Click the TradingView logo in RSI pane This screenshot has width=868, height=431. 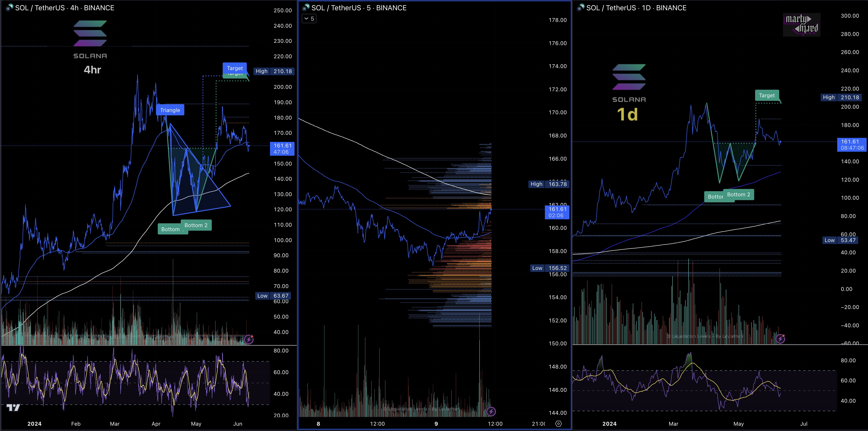click(13, 408)
